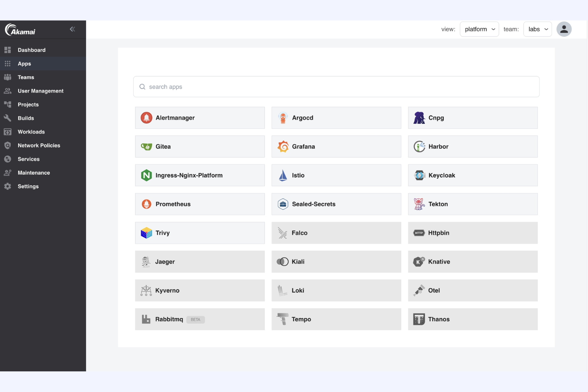Open the labs team dropdown

[x=537, y=29]
